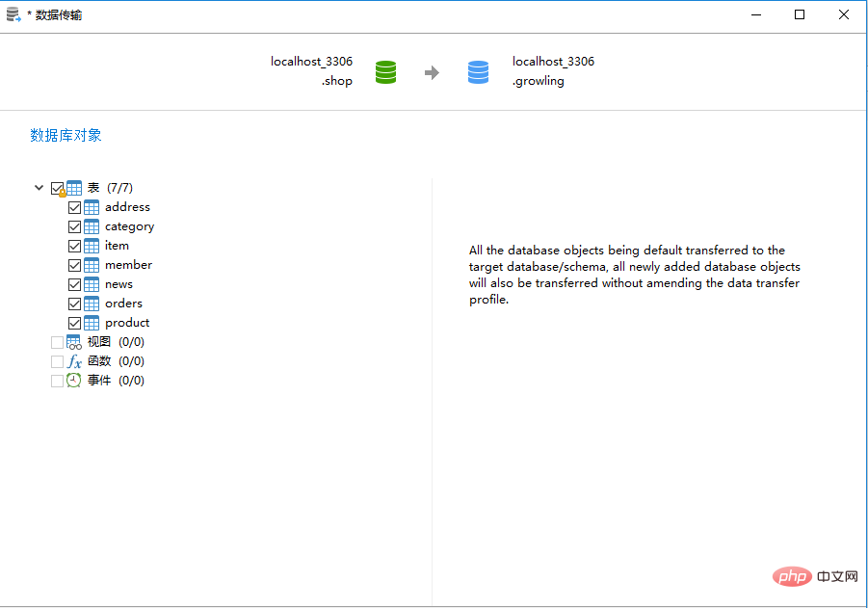Viewport: 868px width, 608px height.
Task: Click the orders table icon
Action: (x=92, y=304)
